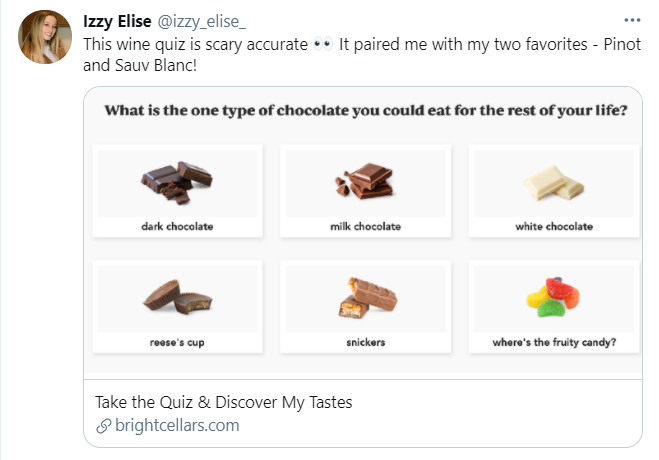
Task: Click the link icon beside brightcellars.com
Action: click(101, 426)
